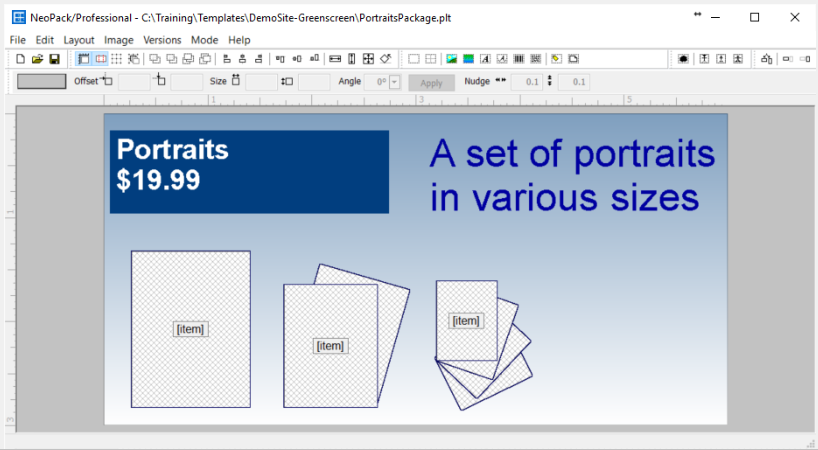Click the title bar double-arrow resize icon

tap(697, 15)
